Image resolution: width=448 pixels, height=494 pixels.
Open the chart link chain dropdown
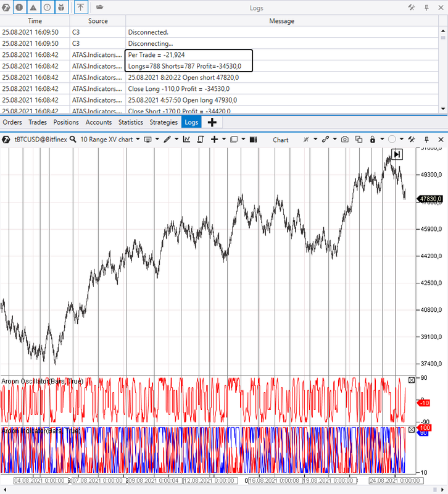coord(334,139)
